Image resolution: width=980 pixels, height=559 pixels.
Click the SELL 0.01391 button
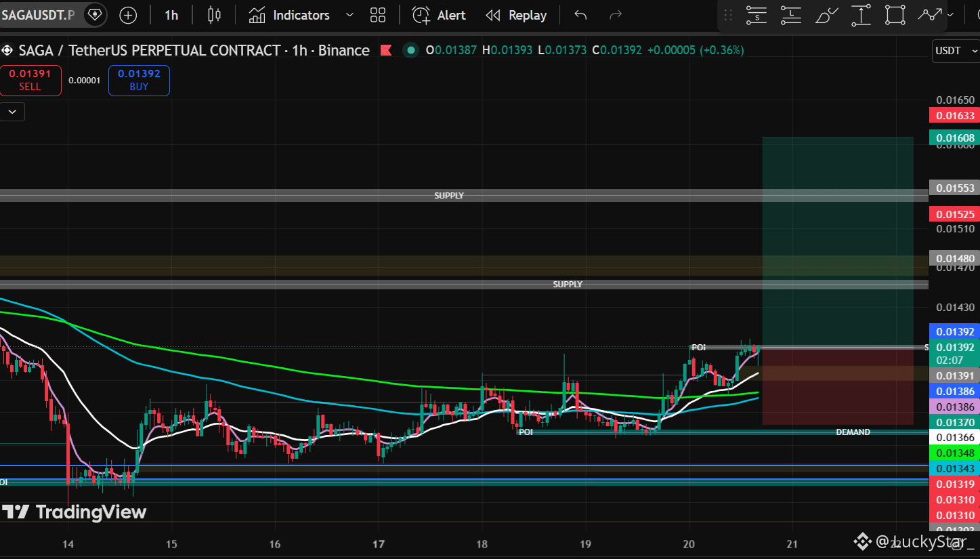point(30,80)
